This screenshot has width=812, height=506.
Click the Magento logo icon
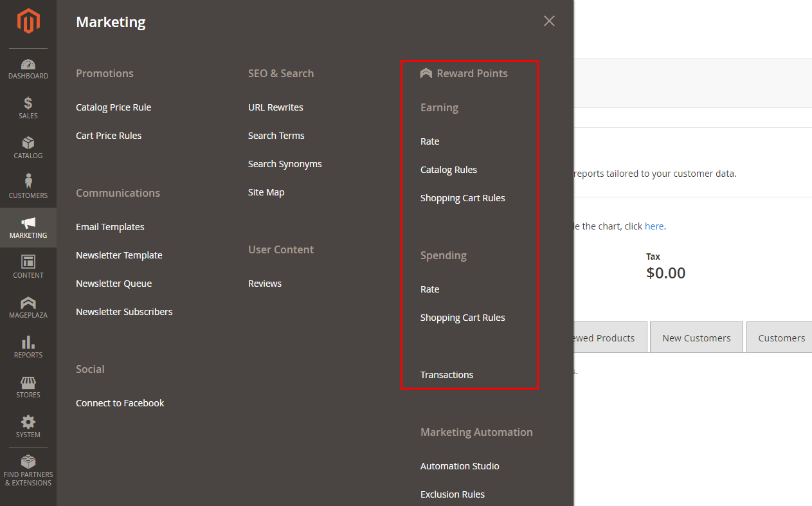click(28, 22)
